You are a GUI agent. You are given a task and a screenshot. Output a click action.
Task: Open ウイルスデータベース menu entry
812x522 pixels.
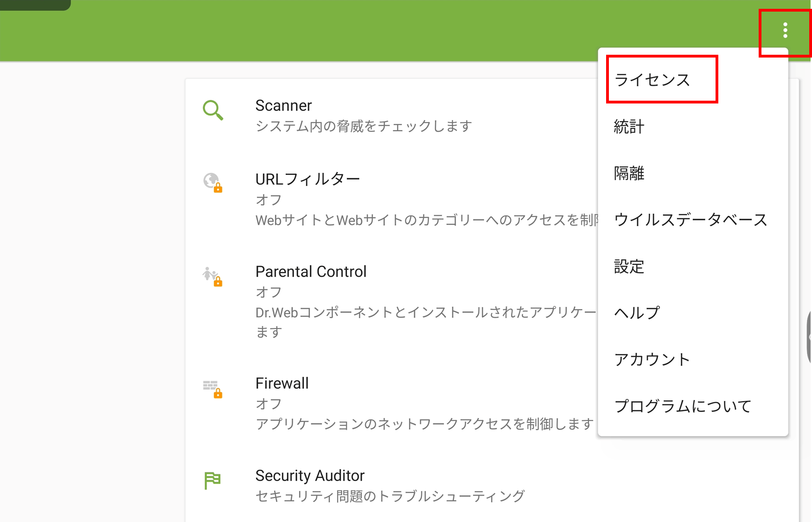pos(690,220)
